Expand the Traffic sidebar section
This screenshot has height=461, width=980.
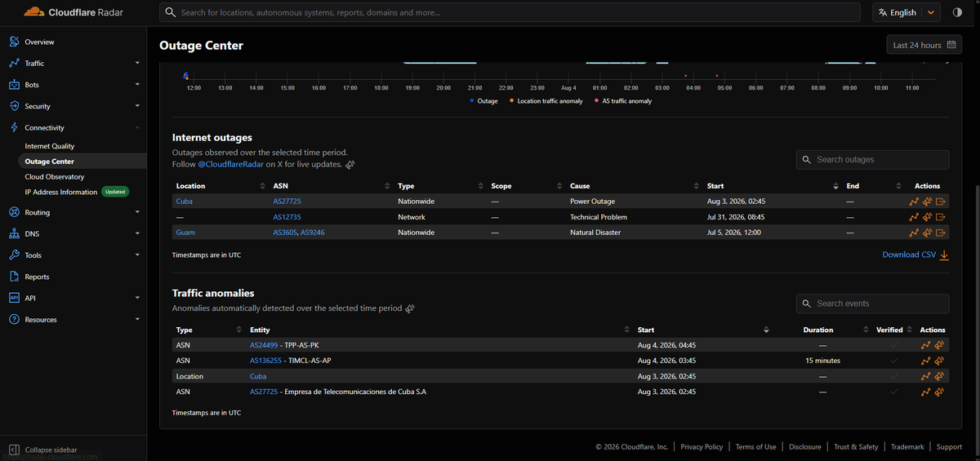point(137,63)
